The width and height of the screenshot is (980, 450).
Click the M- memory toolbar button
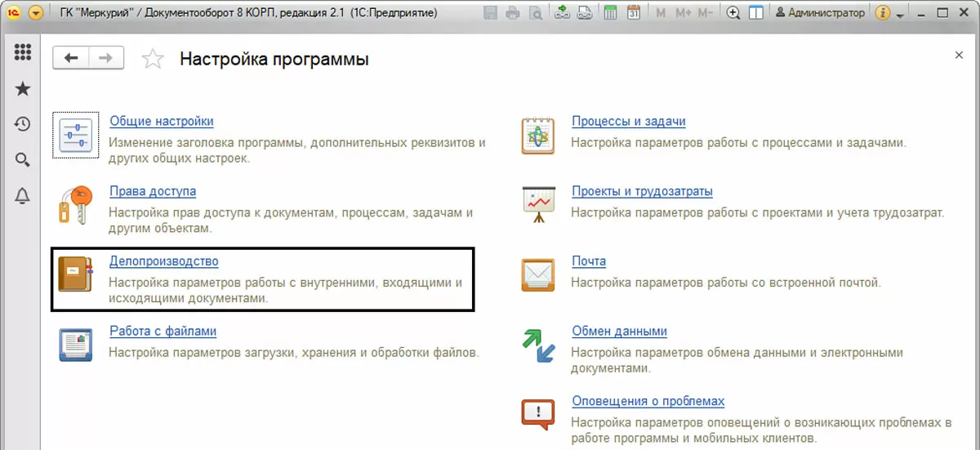[706, 13]
